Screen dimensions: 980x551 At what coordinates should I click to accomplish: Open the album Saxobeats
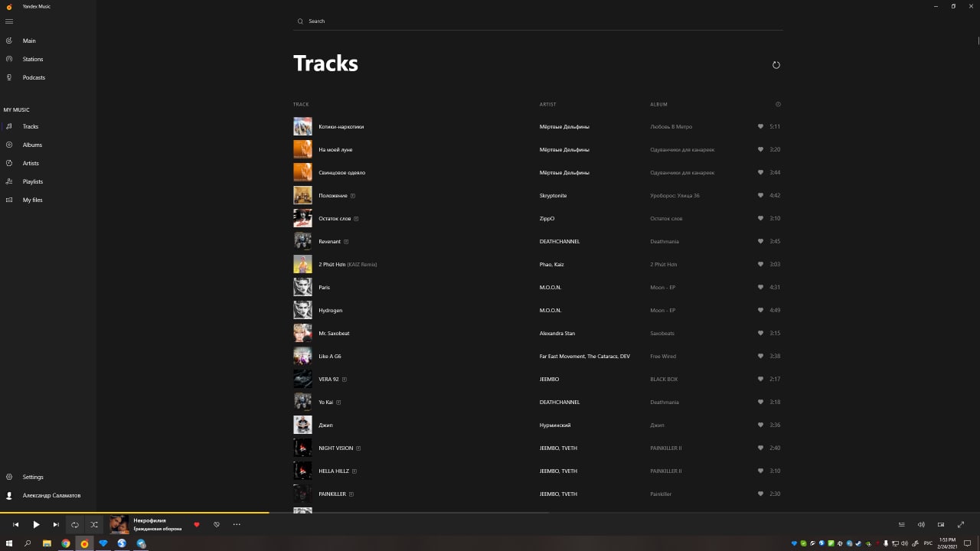662,333
